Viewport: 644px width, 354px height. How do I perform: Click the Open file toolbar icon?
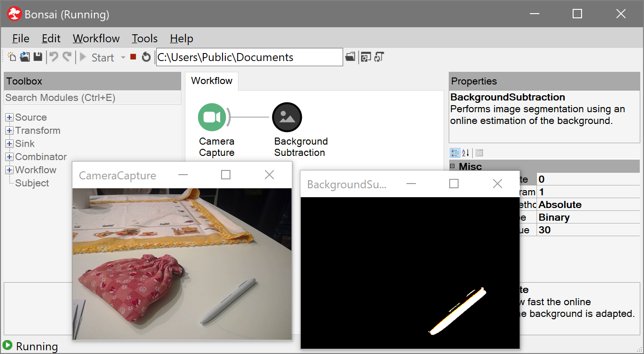coord(25,57)
